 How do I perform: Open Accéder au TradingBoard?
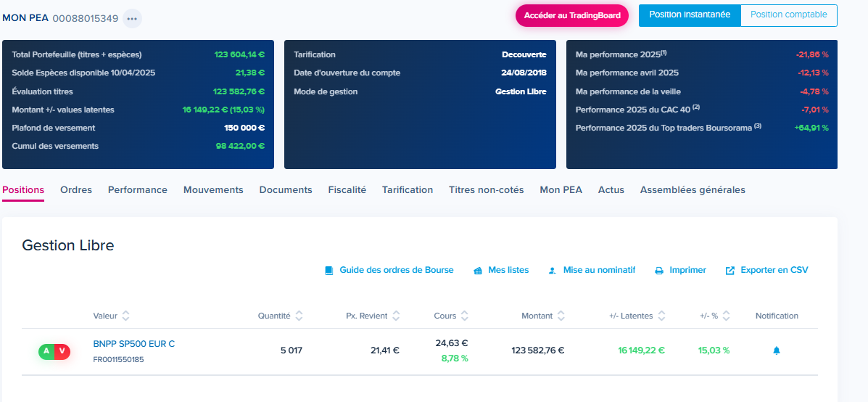pyautogui.click(x=572, y=15)
